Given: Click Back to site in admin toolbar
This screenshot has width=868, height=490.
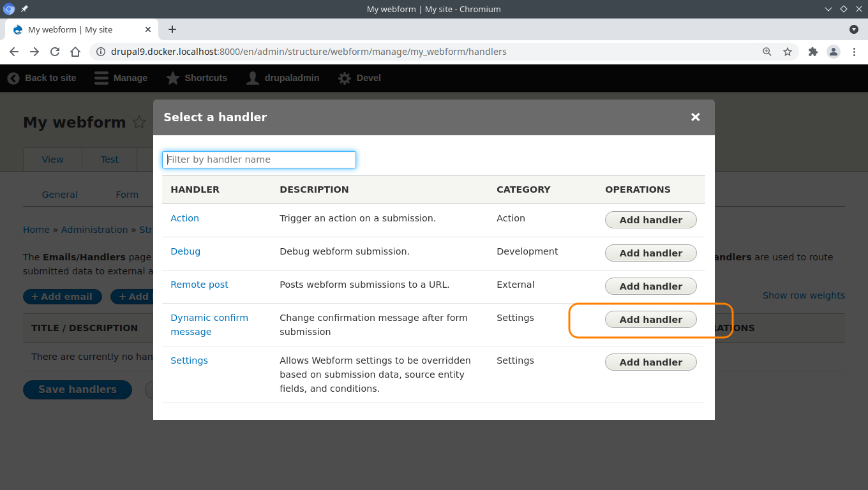Looking at the screenshot, I should (42, 78).
